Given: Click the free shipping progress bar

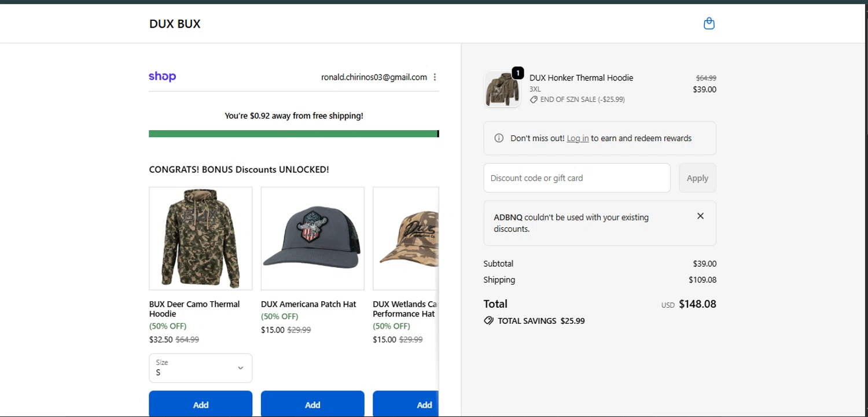Looking at the screenshot, I should pyautogui.click(x=294, y=134).
